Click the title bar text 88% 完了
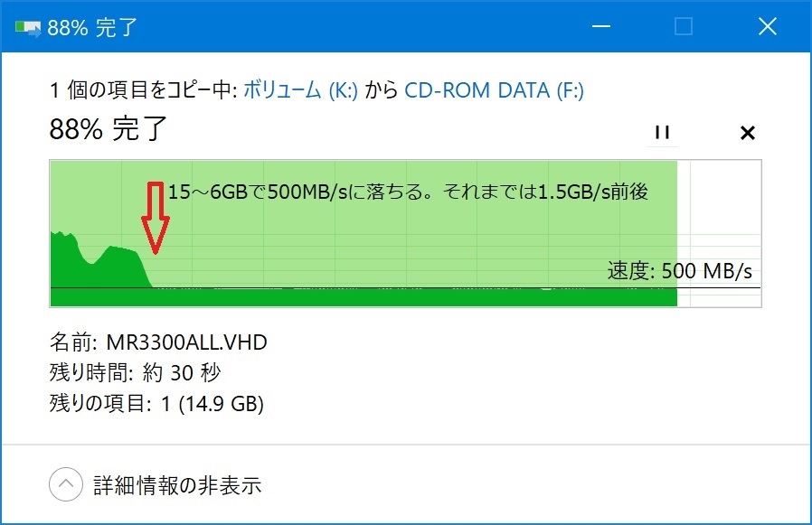This screenshot has height=525, width=812. 95,26
